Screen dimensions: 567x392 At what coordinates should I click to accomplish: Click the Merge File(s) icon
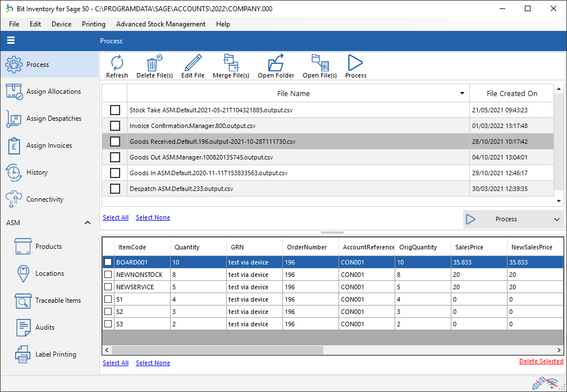[231, 63]
